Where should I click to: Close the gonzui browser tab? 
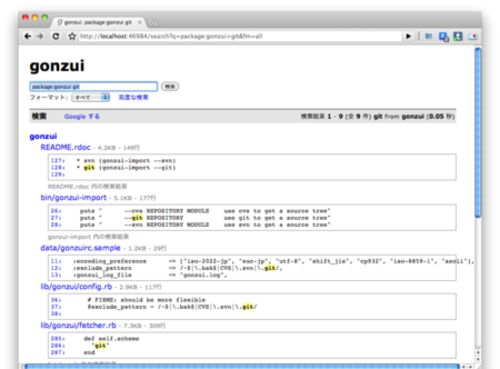click(x=140, y=22)
